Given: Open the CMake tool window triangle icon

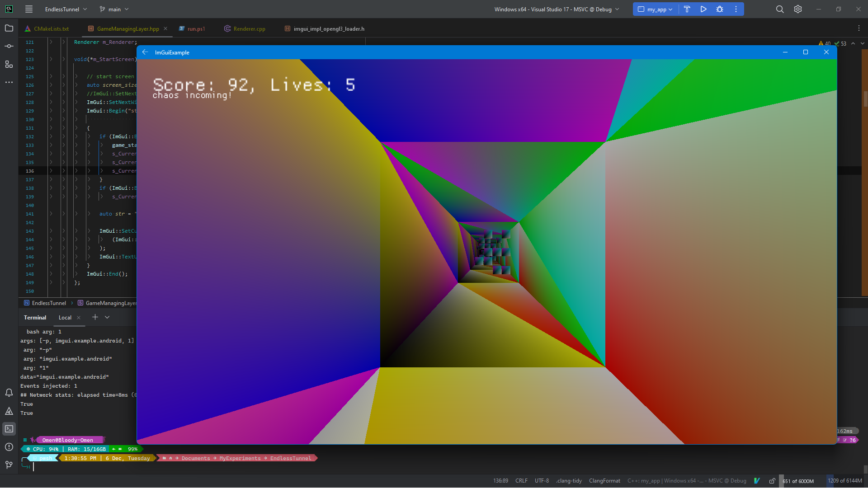Looking at the screenshot, I should 9,411.
